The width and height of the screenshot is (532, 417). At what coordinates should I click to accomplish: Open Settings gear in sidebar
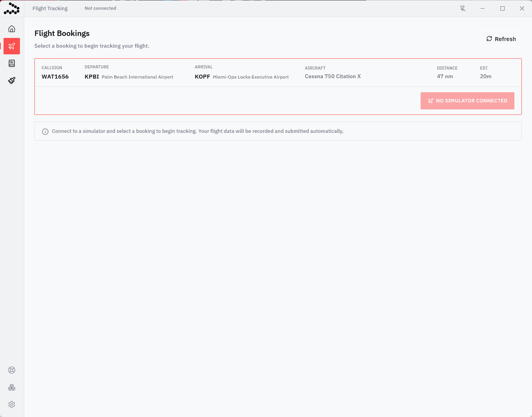12,404
